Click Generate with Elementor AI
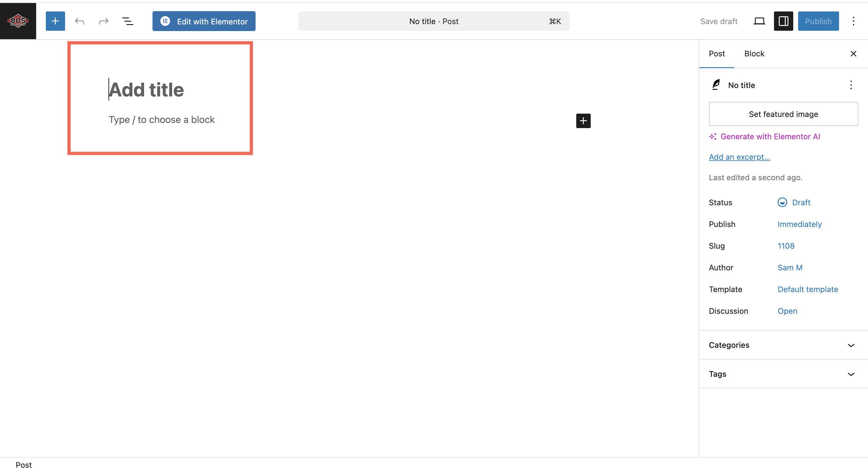 pyautogui.click(x=770, y=137)
